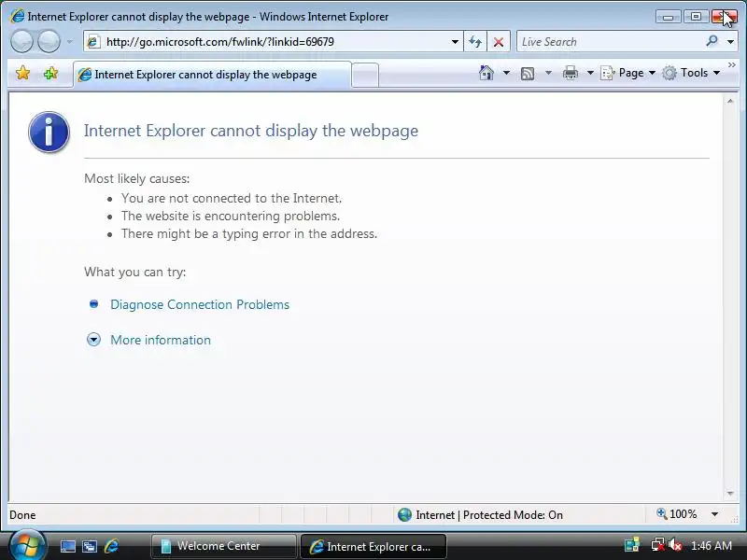
Task: Click Switch between windows quick launch icon
Action: 90,546
